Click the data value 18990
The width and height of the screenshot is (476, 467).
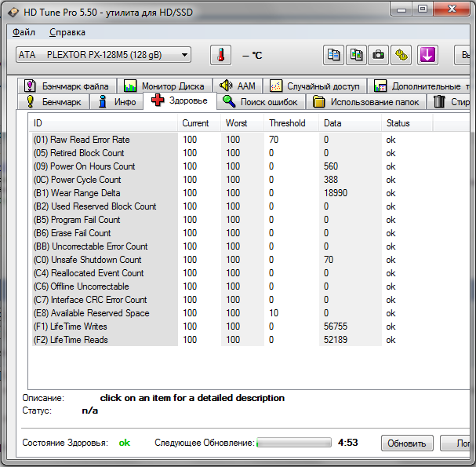[x=336, y=193]
